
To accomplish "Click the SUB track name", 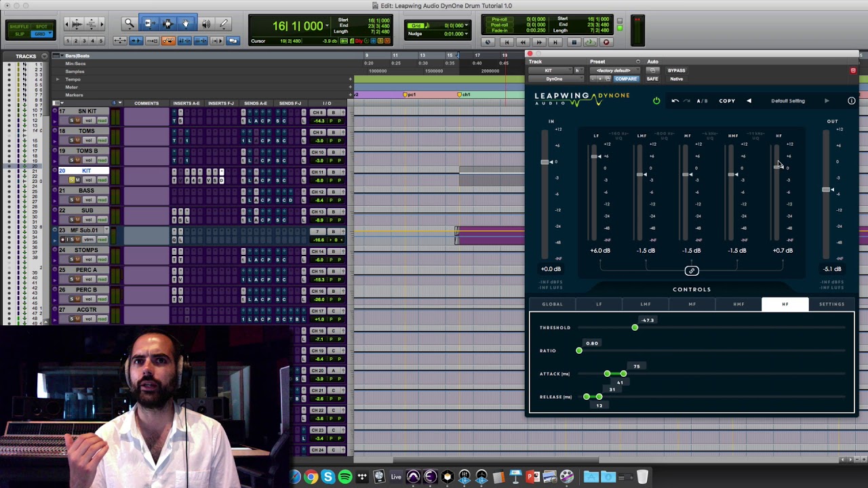I will tap(87, 210).
